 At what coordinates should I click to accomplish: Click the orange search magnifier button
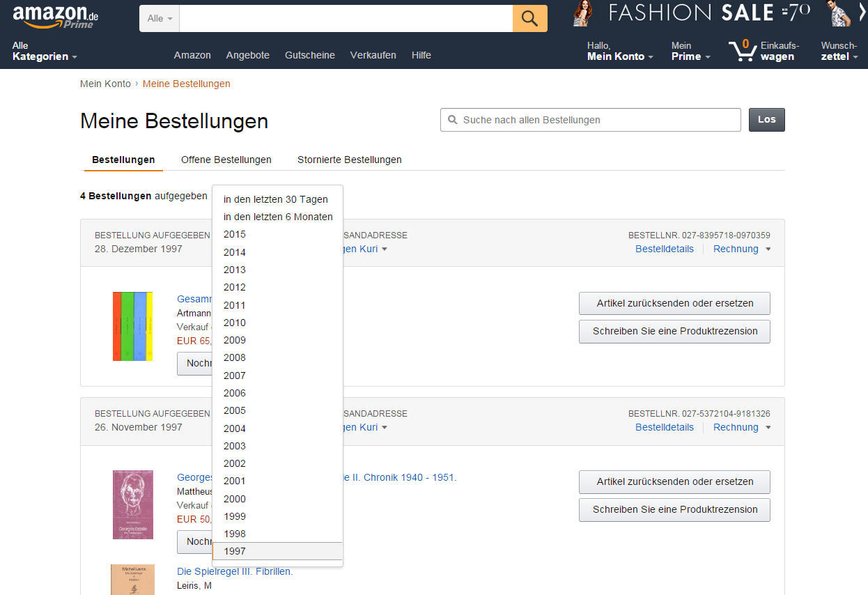pyautogui.click(x=529, y=18)
